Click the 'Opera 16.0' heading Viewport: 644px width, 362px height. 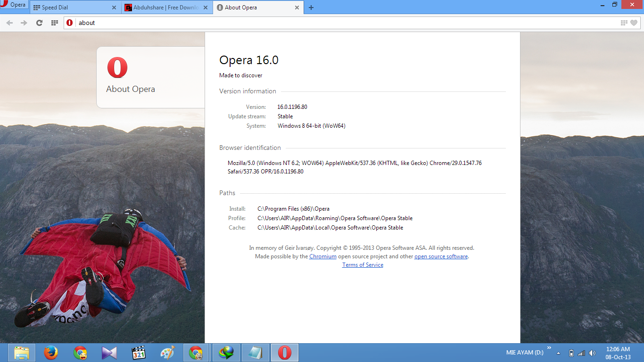coord(249,60)
